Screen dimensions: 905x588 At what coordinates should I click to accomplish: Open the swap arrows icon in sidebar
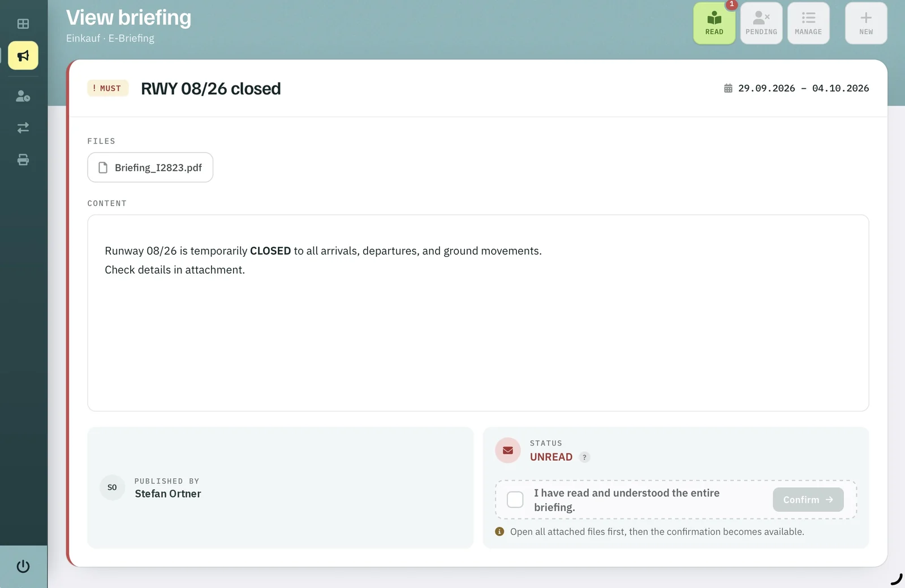tap(23, 128)
